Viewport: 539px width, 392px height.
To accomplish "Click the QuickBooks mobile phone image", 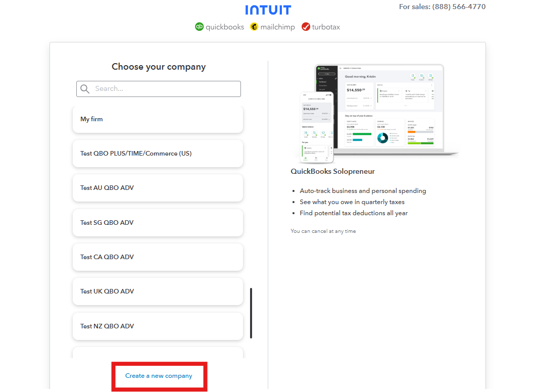I will pos(317,127).
